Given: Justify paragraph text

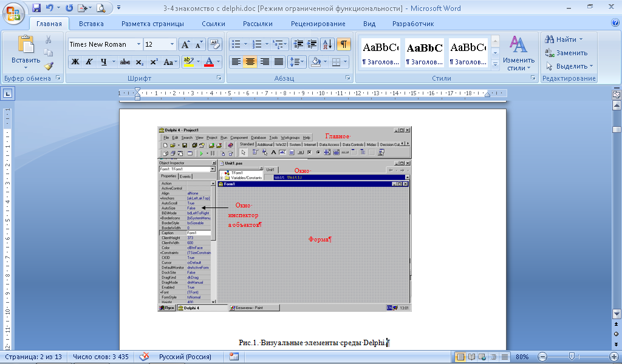Looking at the screenshot, I should pyautogui.click(x=279, y=62).
